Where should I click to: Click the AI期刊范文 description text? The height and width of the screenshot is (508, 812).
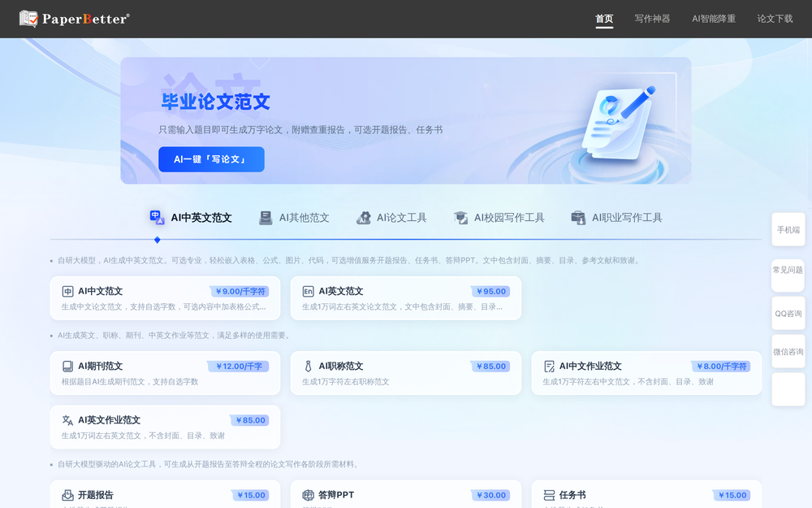(x=130, y=381)
